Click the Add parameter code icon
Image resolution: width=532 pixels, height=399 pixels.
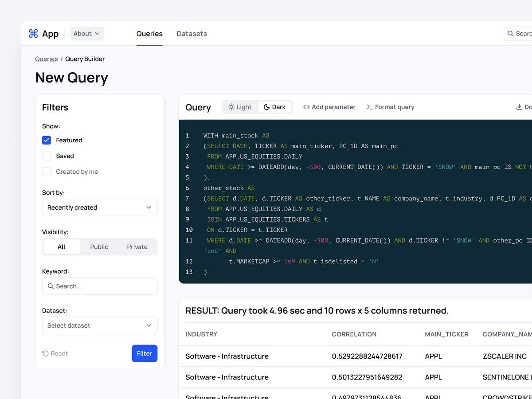click(x=306, y=107)
